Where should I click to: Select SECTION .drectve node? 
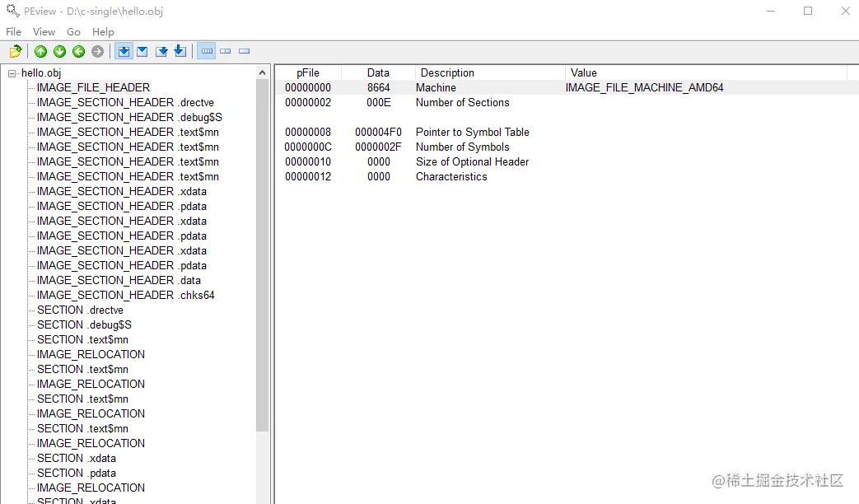pos(80,310)
